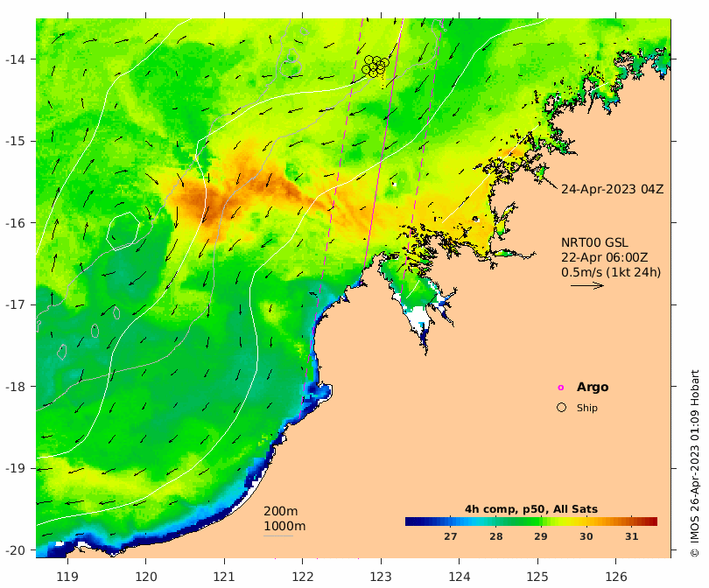
Task: Click the longitude label 121
Action: [224, 577]
